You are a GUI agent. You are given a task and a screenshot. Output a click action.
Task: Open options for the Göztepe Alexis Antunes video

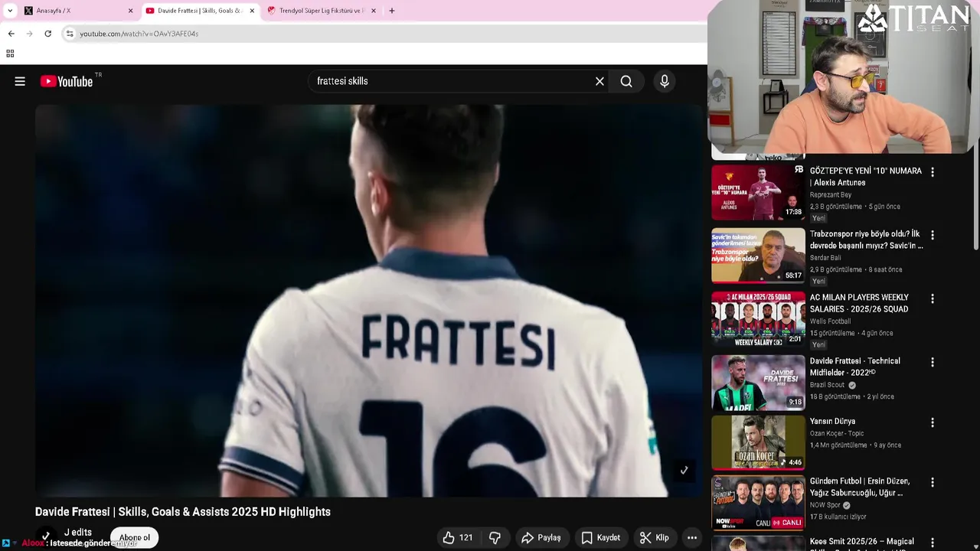point(932,172)
